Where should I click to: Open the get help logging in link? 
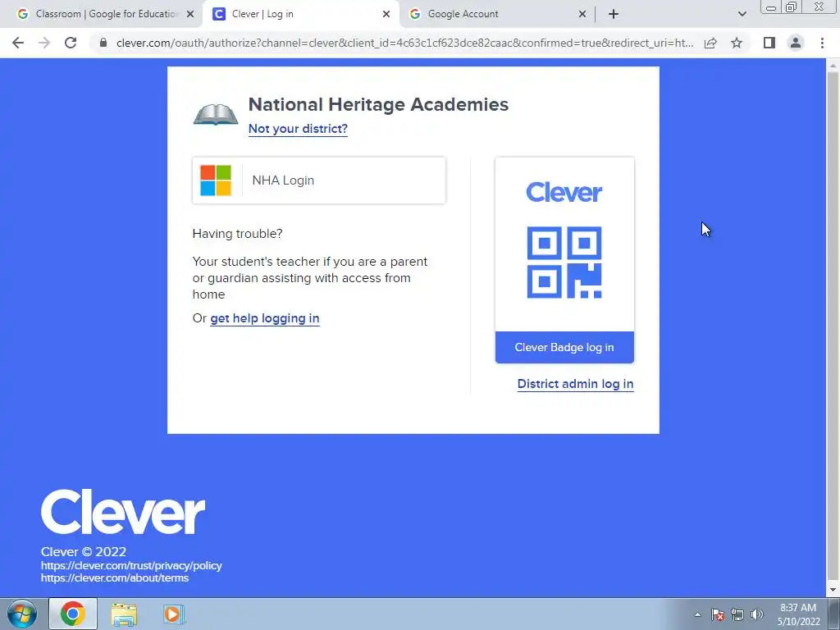coord(265,318)
